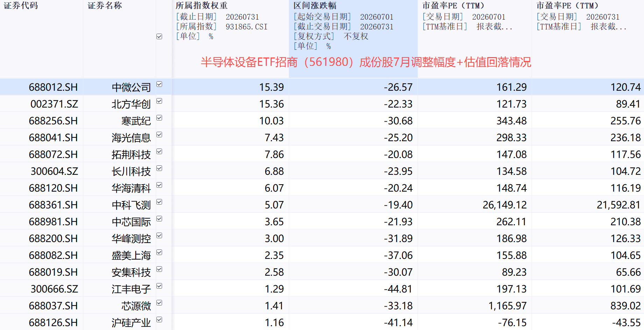Deselect the 拓荆科技 row checkbox
Viewport: 644px width, 330px height.
click(x=159, y=151)
